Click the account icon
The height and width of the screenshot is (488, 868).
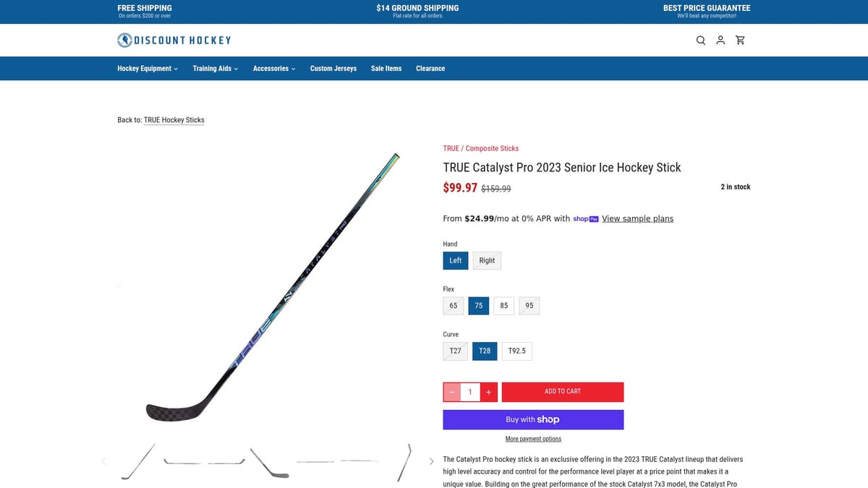pos(720,40)
